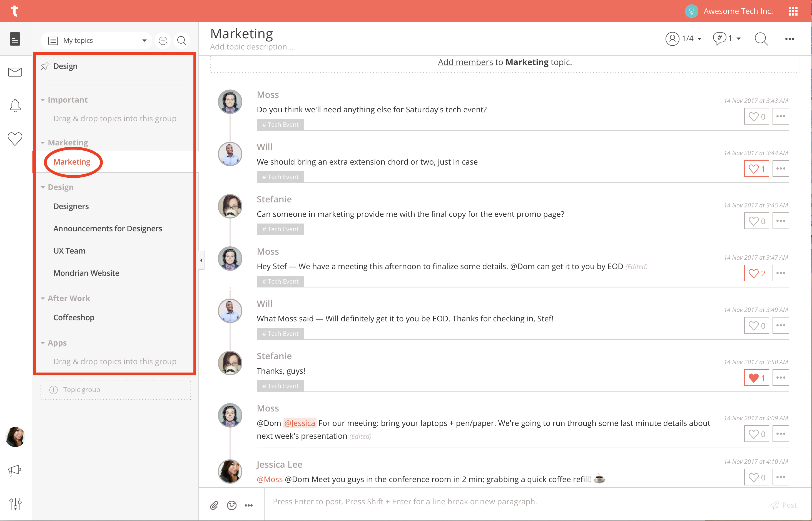Open your profile avatar in sidebar
The width and height of the screenshot is (812, 521).
pos(15,437)
